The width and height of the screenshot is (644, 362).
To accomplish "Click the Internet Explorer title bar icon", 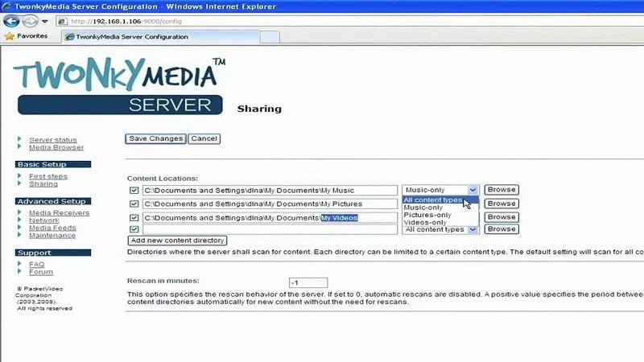I will [x=6, y=6].
